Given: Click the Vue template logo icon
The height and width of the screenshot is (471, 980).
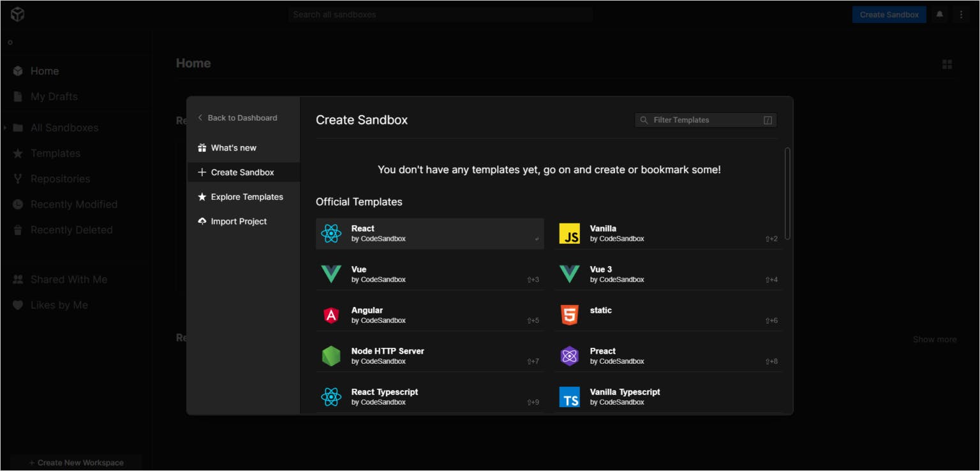Looking at the screenshot, I should point(331,274).
